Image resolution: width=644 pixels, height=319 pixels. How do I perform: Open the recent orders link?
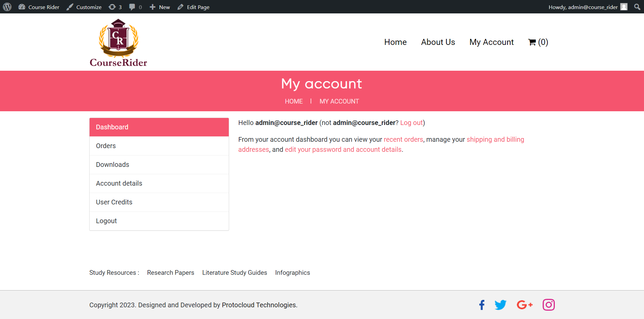click(404, 139)
